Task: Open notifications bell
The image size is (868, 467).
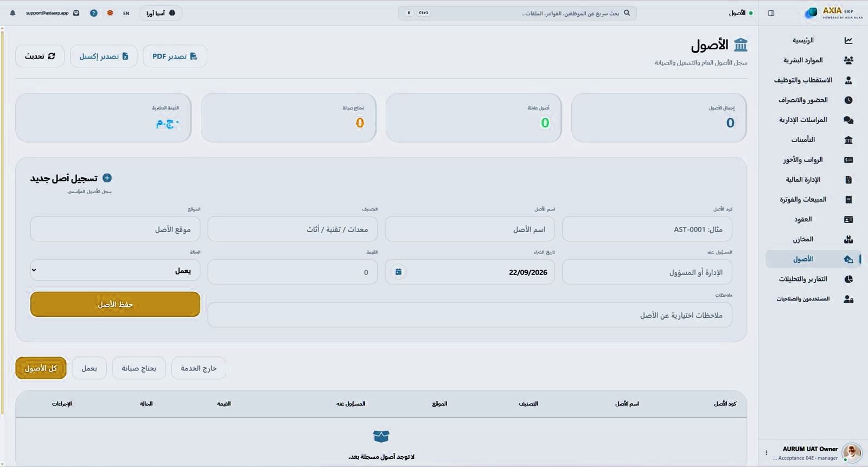Action: [x=13, y=13]
